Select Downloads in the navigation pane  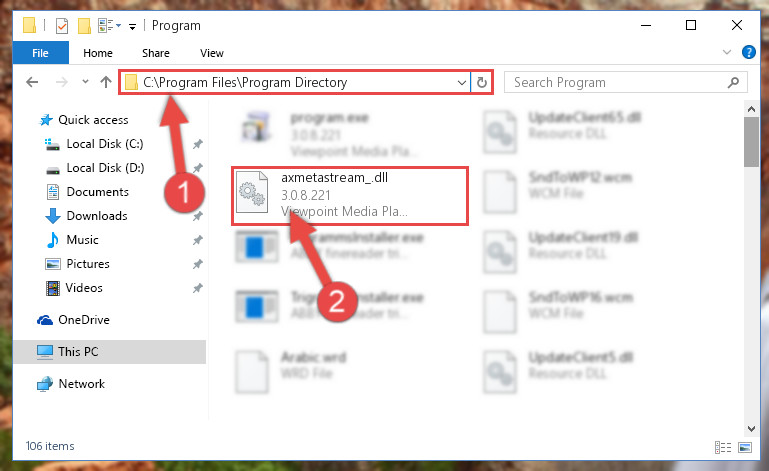[97, 216]
